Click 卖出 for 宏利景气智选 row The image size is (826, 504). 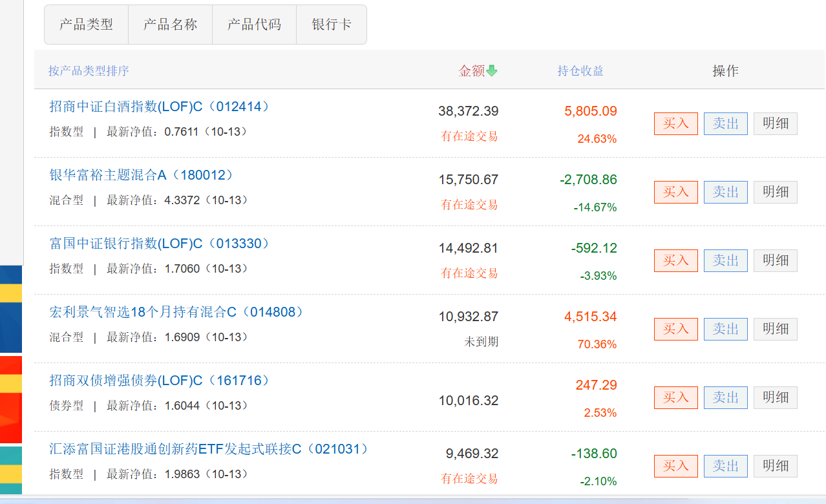[x=726, y=329]
